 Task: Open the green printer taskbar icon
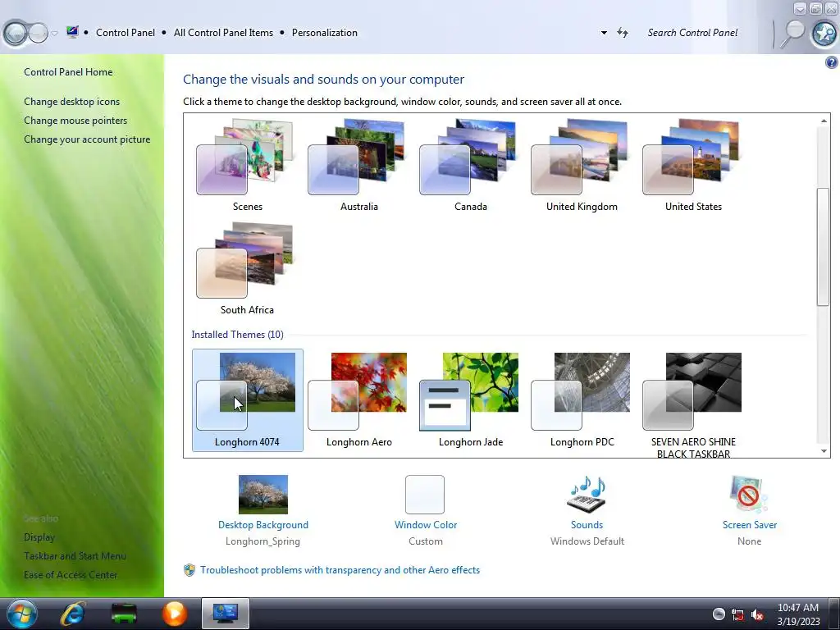[x=124, y=614]
